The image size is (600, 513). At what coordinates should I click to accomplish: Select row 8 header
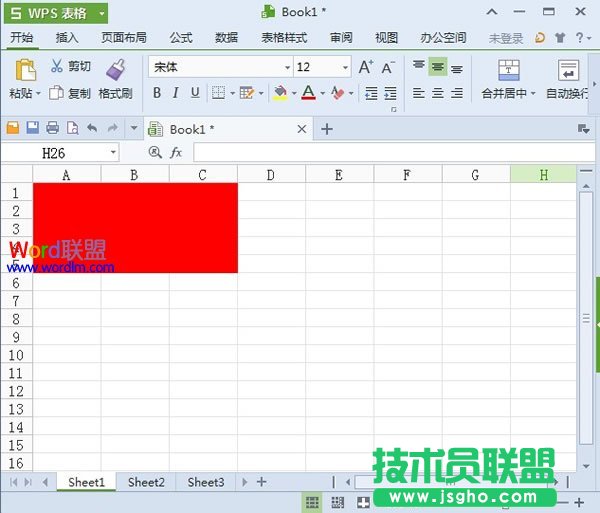point(16,319)
